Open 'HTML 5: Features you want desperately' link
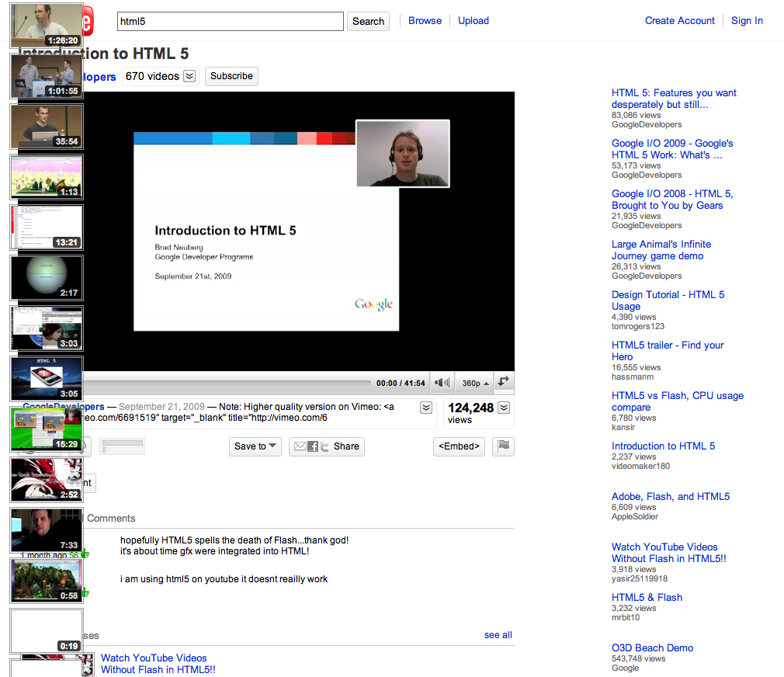The image size is (784, 677). pyautogui.click(x=674, y=99)
